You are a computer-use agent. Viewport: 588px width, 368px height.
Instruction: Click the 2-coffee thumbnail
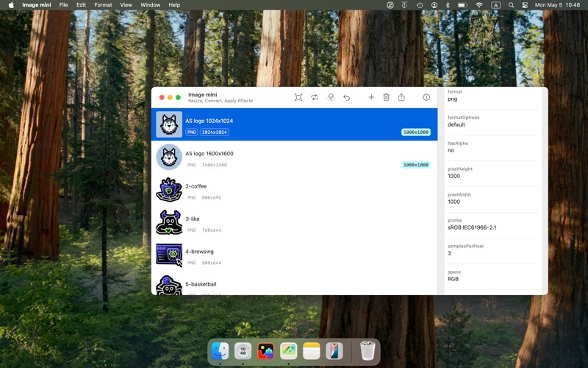[169, 190]
